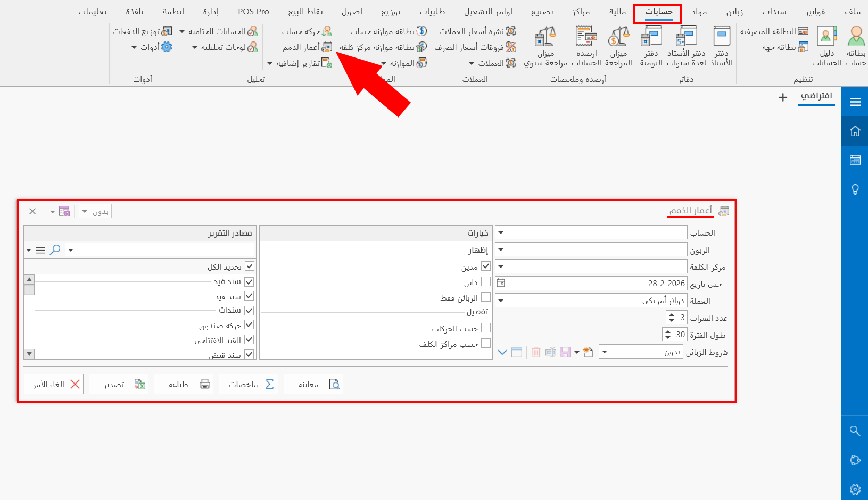Expand لوحات تحليلية ribbon menu

225,47
